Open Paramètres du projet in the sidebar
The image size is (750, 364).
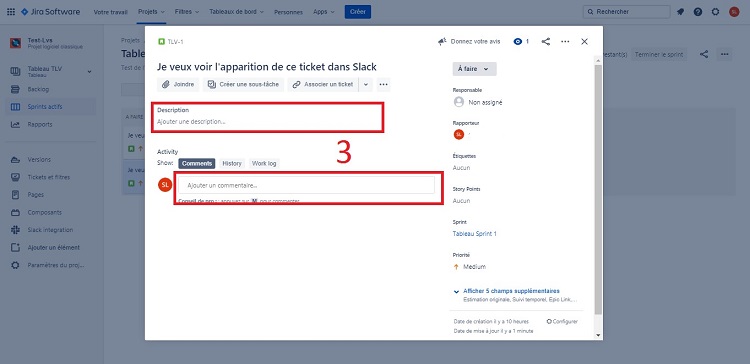pyautogui.click(x=51, y=265)
